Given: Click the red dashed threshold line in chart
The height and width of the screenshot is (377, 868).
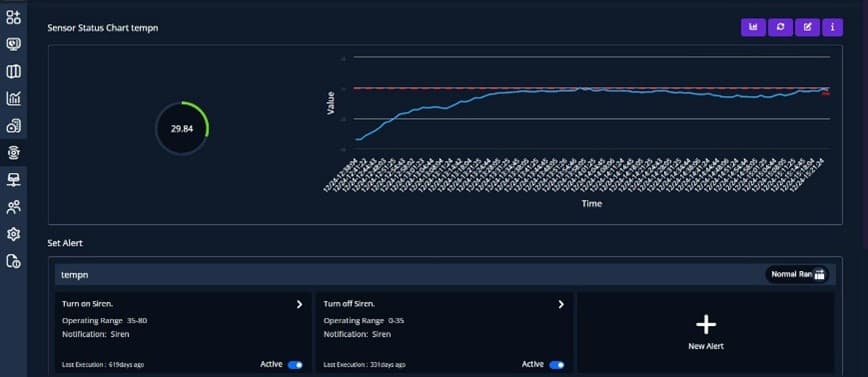Looking at the screenshot, I should pos(591,87).
